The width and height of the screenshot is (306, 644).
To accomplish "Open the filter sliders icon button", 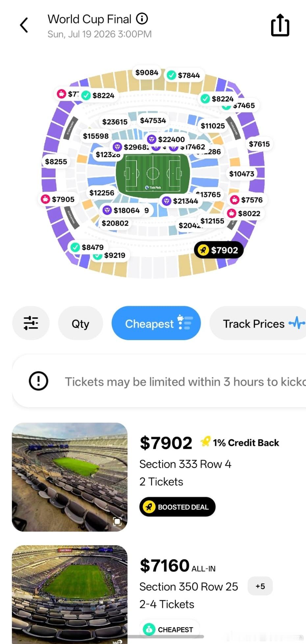I will point(31,323).
